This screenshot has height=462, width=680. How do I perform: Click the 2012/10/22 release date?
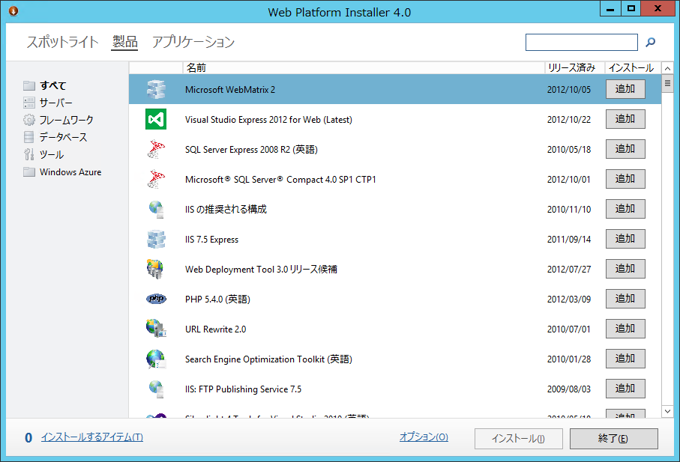(x=569, y=120)
